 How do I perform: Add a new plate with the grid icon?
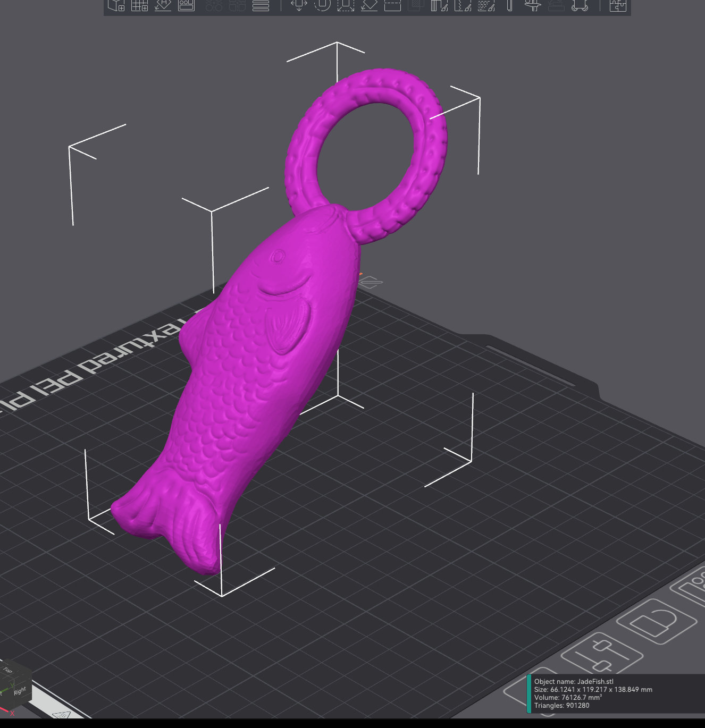click(x=139, y=5)
